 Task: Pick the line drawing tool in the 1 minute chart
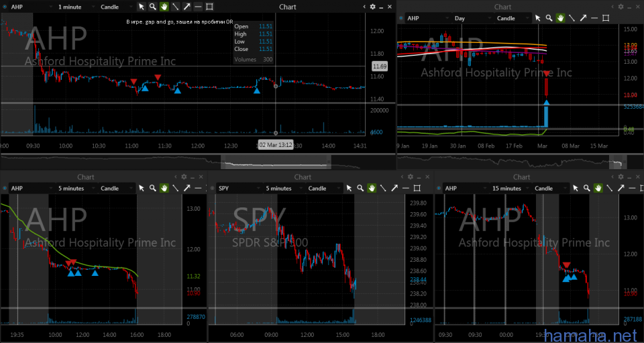[175, 7]
